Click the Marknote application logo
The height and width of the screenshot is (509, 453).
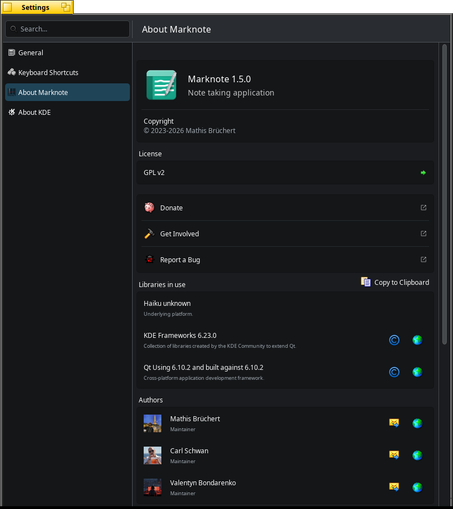161,85
